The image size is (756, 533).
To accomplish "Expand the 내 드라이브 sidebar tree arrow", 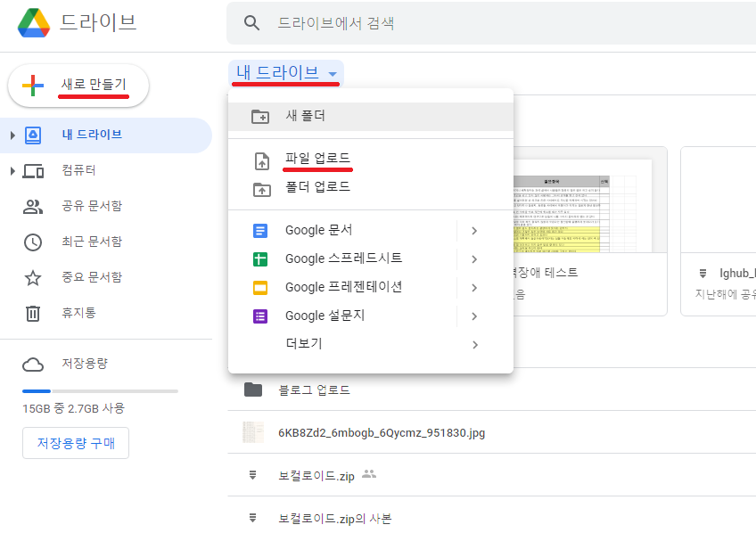I will coord(12,135).
